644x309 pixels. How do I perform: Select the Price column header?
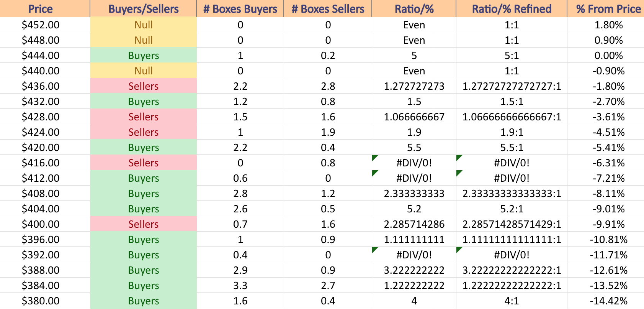coord(45,8)
